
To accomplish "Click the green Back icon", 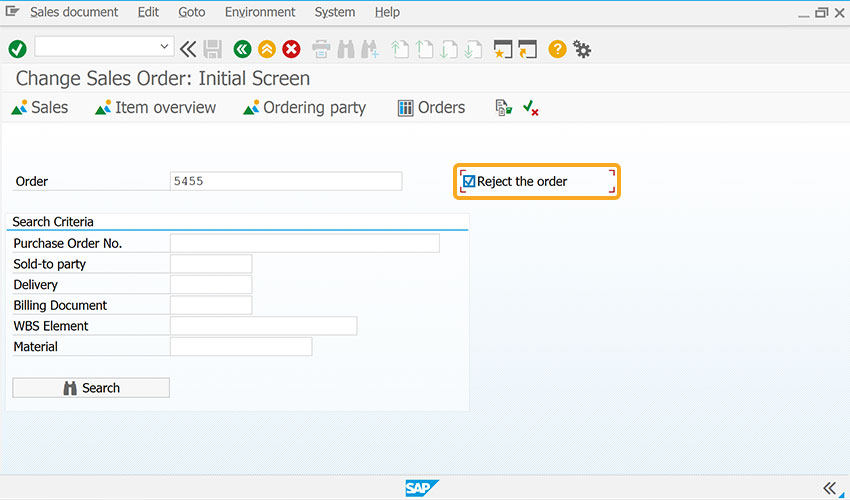I will pyautogui.click(x=242, y=49).
